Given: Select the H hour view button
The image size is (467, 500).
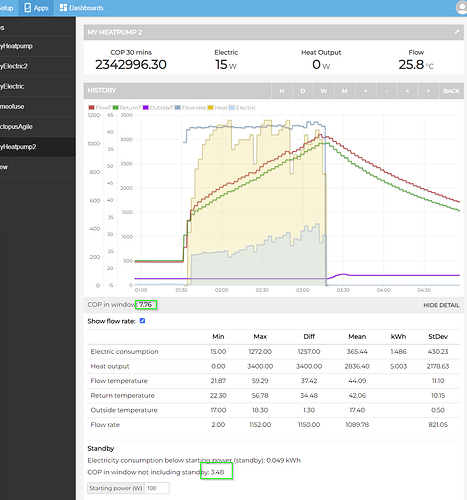Looking at the screenshot, I should 282,91.
